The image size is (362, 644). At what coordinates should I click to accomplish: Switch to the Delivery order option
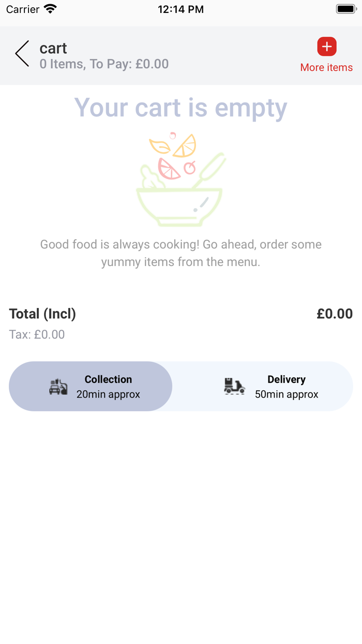click(263, 386)
